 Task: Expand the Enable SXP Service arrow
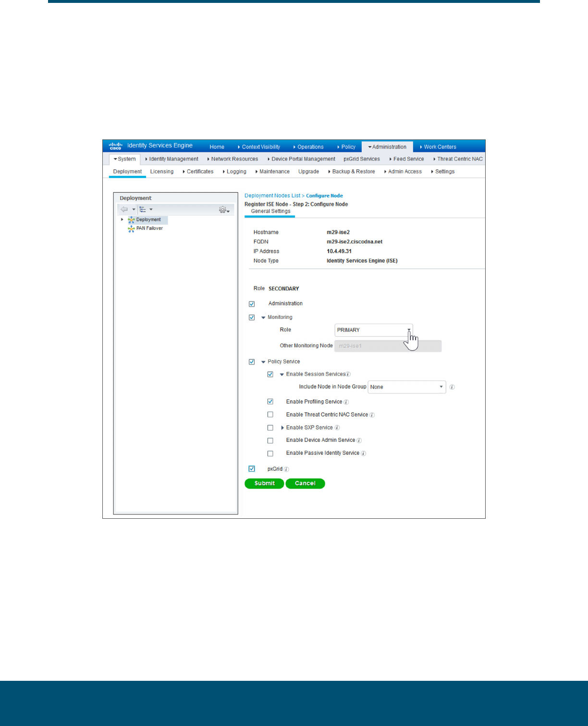(x=282, y=427)
